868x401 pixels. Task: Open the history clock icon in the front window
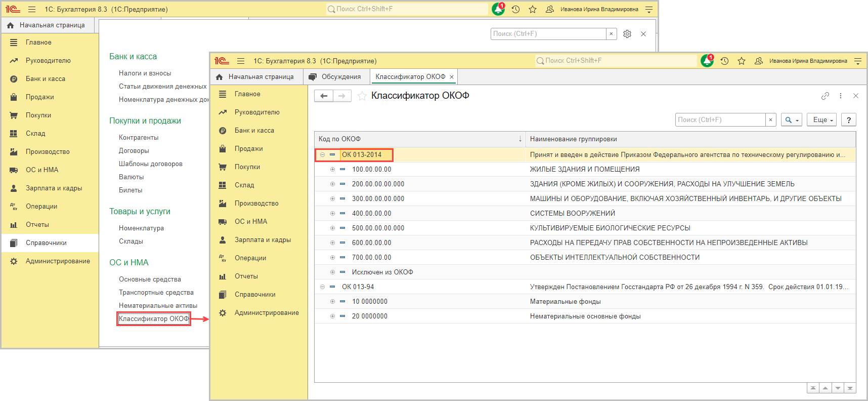[724, 61]
